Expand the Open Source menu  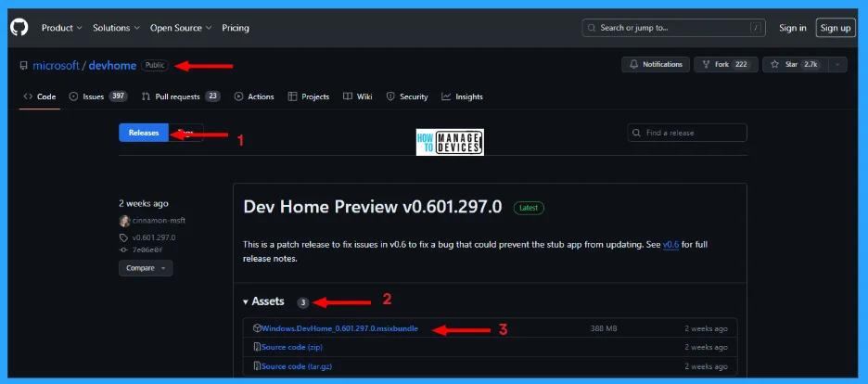click(x=181, y=28)
